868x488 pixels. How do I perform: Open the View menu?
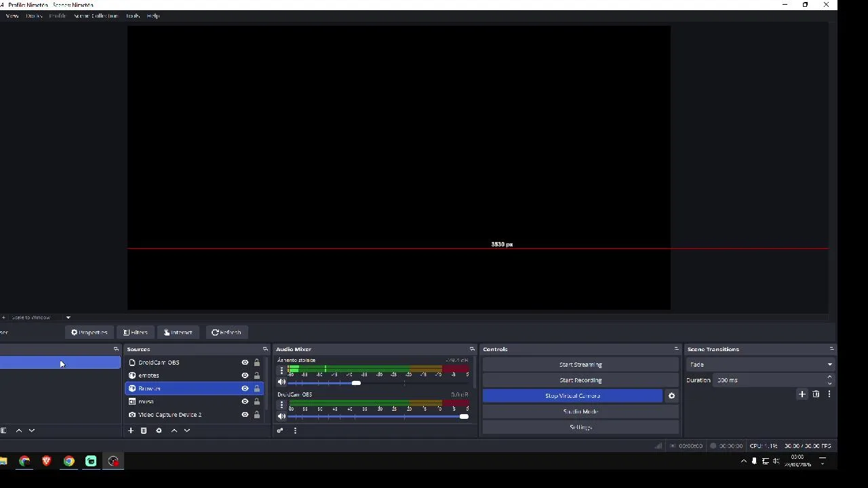tap(12, 16)
